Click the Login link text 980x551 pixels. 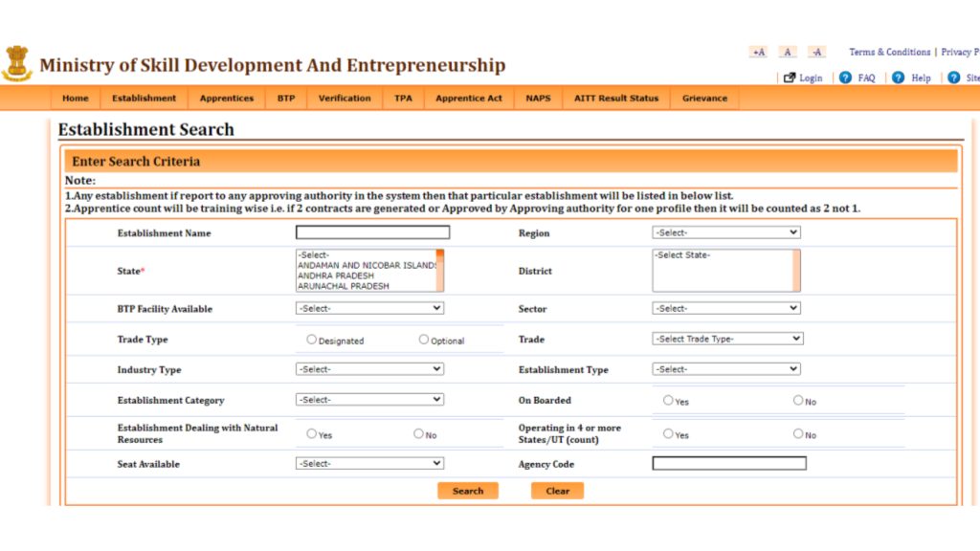(811, 78)
